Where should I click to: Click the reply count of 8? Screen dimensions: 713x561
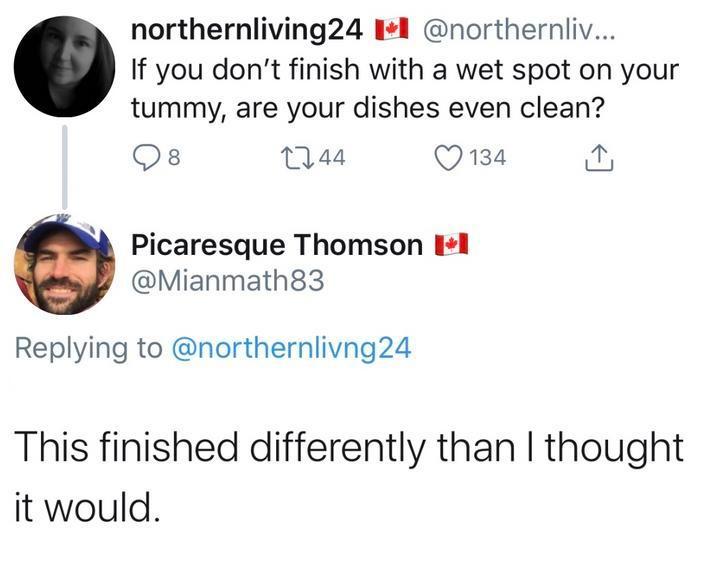pos(173,158)
